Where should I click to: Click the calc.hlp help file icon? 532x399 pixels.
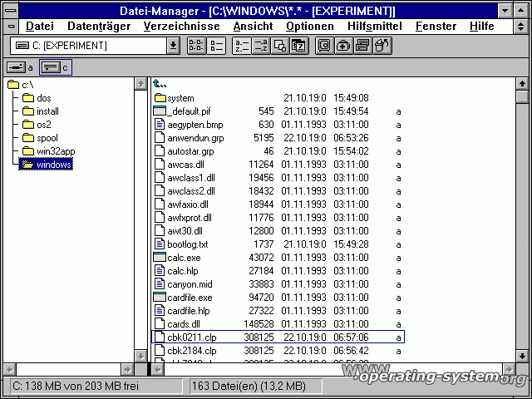pos(160,271)
